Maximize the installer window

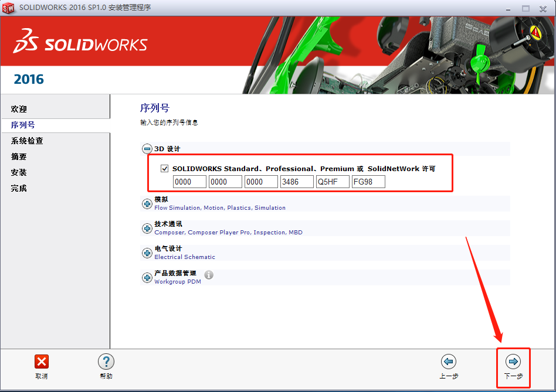526,9
